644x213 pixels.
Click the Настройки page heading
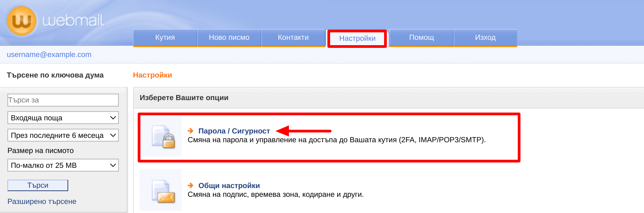tap(153, 75)
